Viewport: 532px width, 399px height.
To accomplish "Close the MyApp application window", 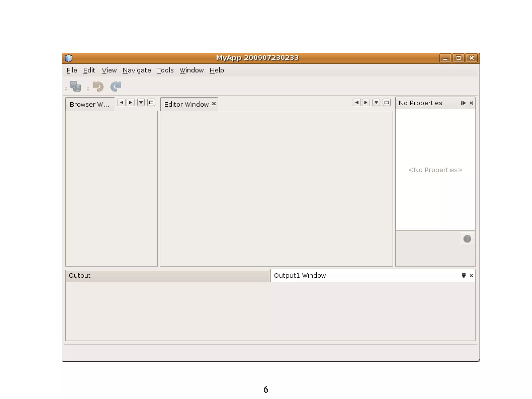I will [471, 58].
